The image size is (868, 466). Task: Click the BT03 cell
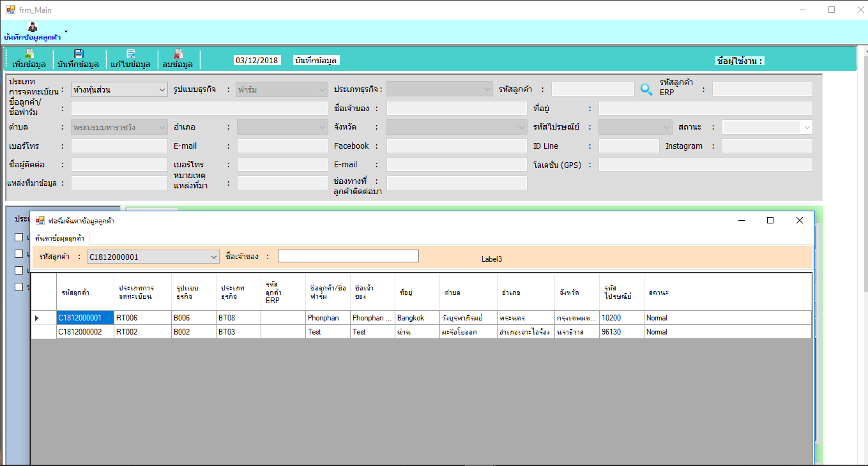[238, 332]
